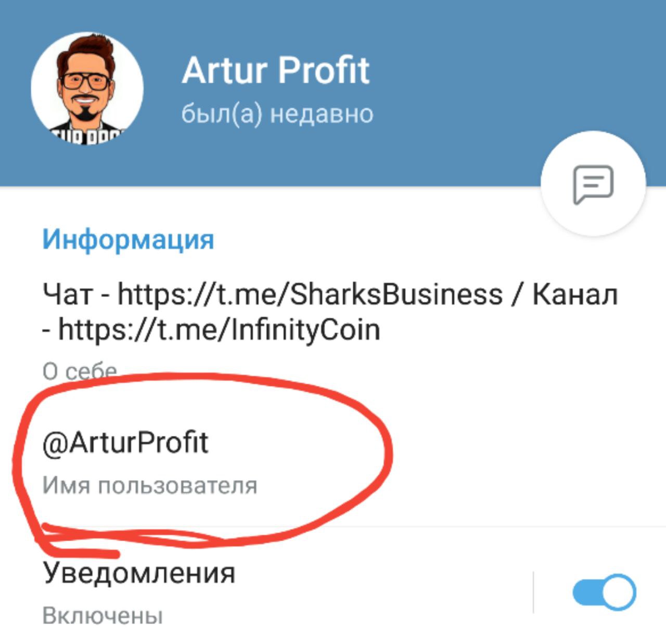Click the white knob of notifications switch
The height and width of the screenshot is (644, 666).
point(620,592)
